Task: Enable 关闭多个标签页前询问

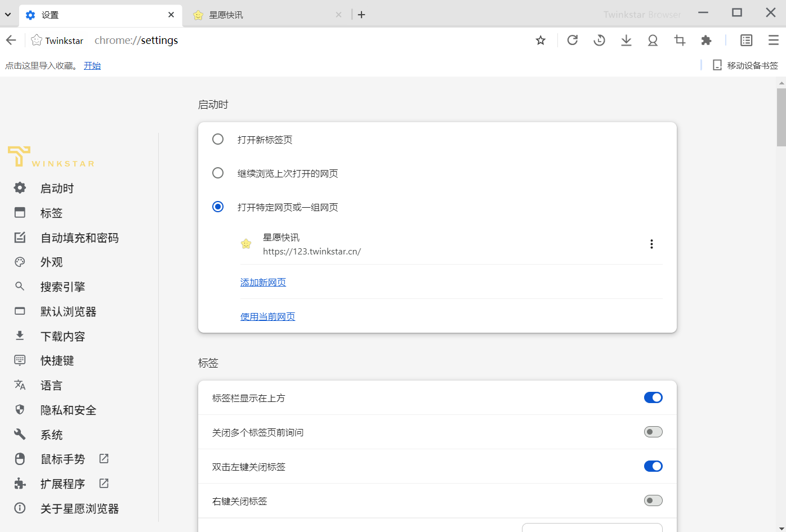Action: [653, 432]
